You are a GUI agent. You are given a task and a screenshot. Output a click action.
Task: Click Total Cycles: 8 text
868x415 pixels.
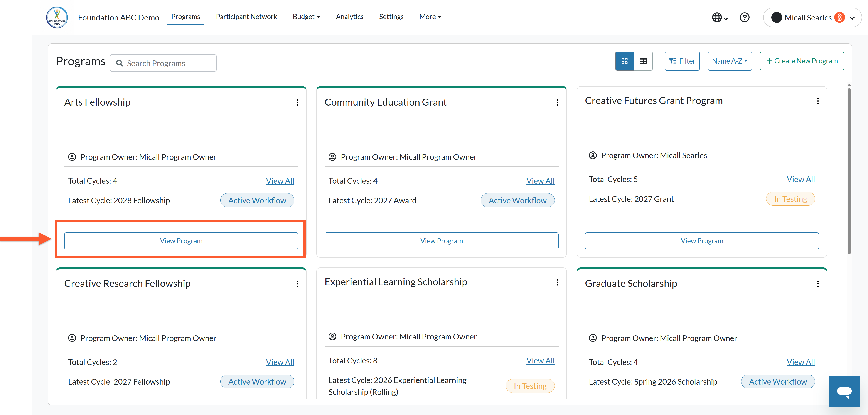point(353,361)
